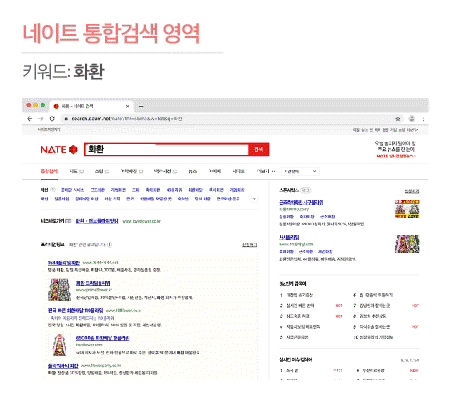Image resolution: width=450 pixels, height=401 pixels.
Task: Open the browser profile avatar icon
Action: [412, 118]
